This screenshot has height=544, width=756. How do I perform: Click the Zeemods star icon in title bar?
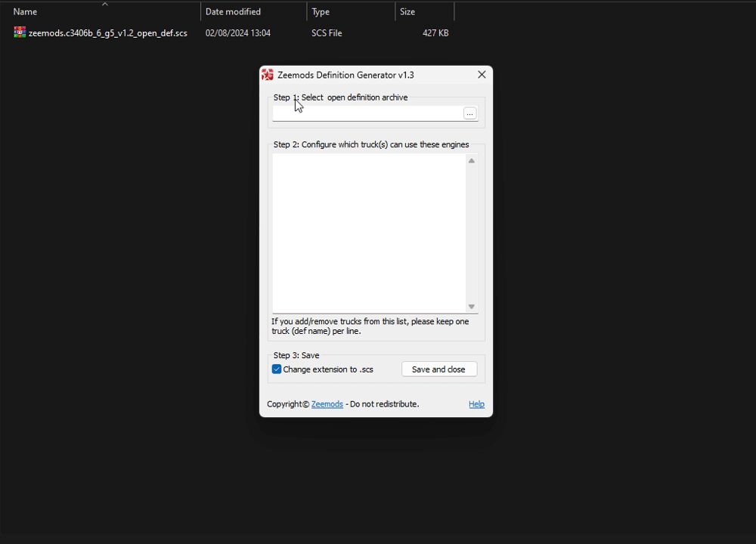point(268,75)
